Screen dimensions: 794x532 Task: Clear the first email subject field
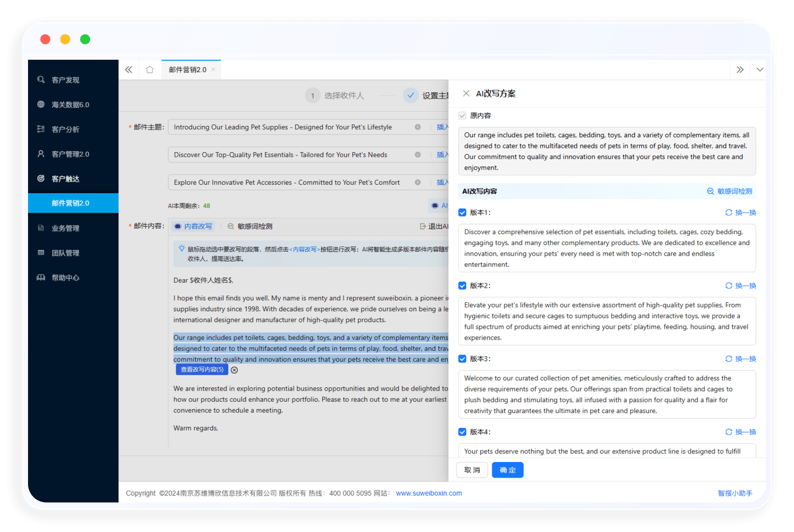pos(418,127)
